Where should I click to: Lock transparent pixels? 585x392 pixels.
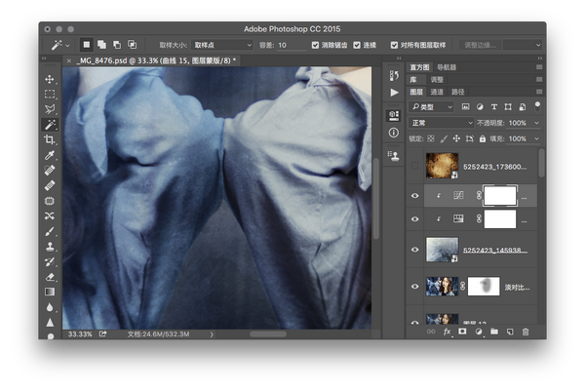tap(431, 138)
